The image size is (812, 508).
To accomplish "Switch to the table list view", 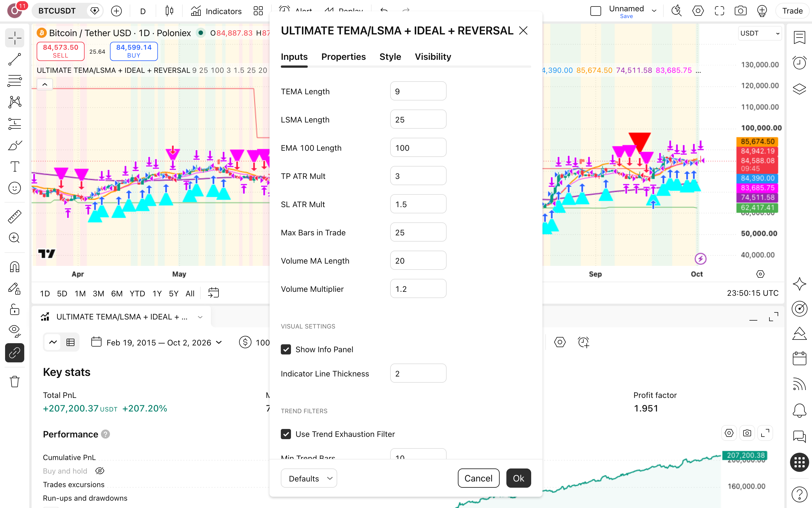I will point(70,342).
